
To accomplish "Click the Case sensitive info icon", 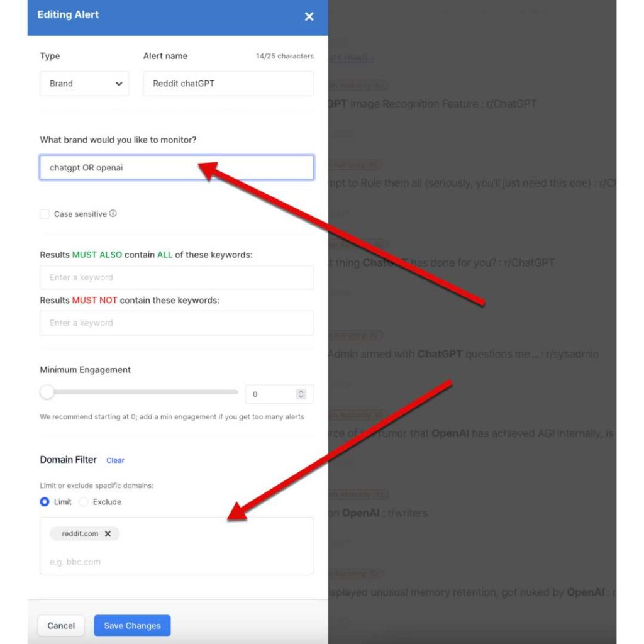I will 113,214.
